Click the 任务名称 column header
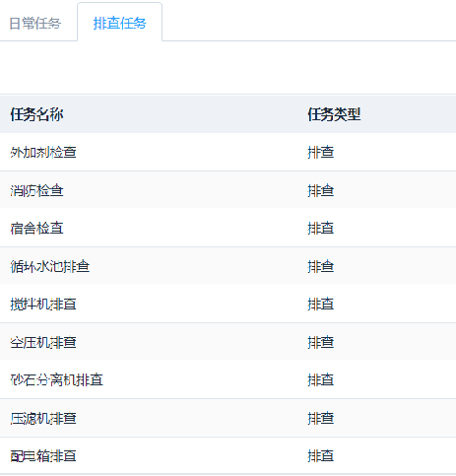Screen dimensions: 456x476 pyautogui.click(x=36, y=114)
